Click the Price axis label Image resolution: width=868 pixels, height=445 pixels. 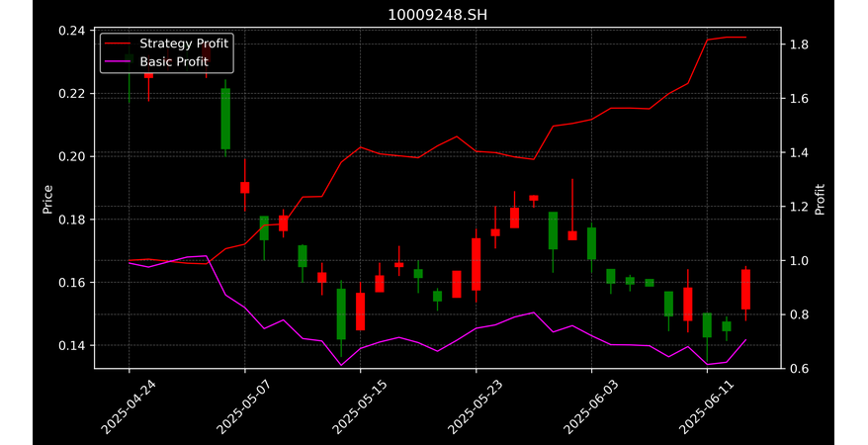pos(48,199)
